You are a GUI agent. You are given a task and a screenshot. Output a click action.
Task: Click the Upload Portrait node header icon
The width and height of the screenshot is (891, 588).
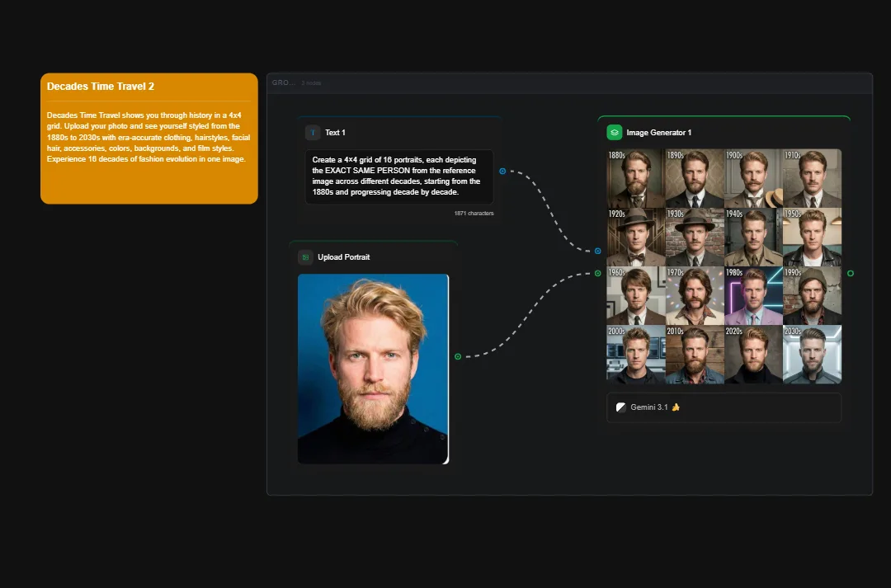(x=304, y=256)
